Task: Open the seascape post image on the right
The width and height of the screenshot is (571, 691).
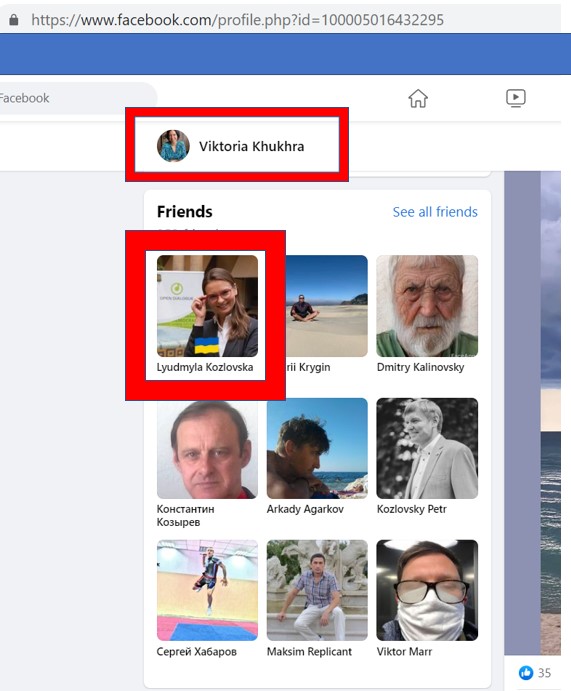Action: (550, 413)
